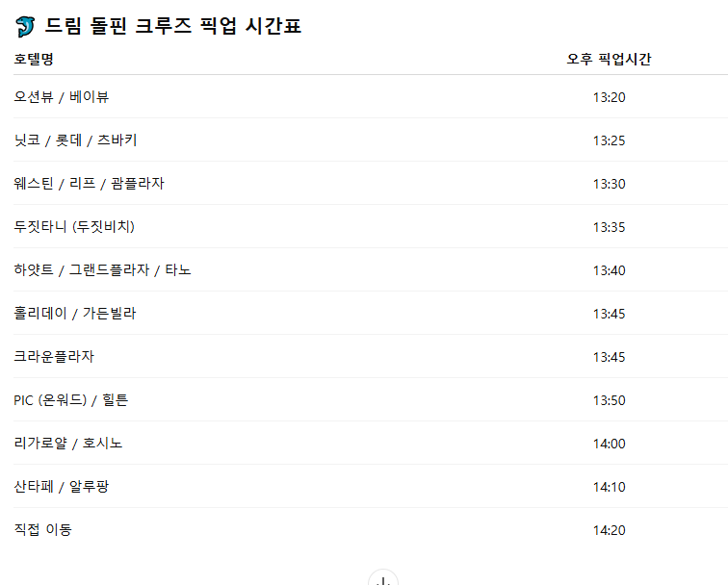Viewport: 728px width, 585px height.
Task: Click the dolphin emoji icon in title
Action: pyautogui.click(x=25, y=26)
